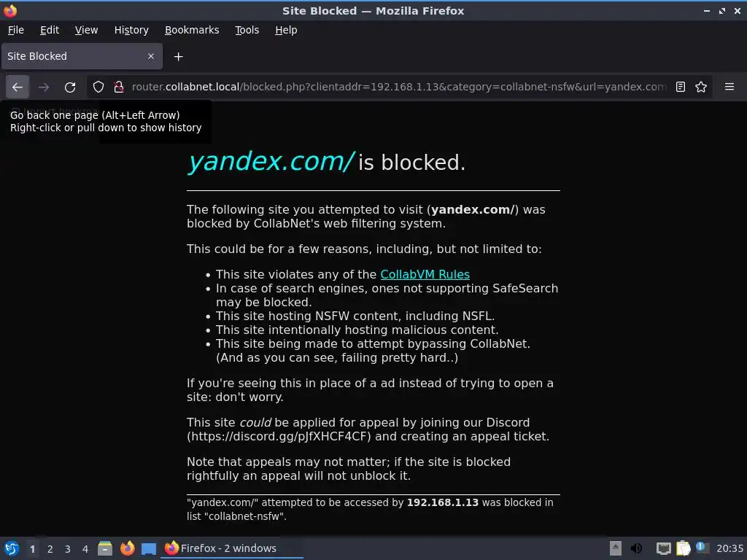
Task: Minimize the Firefox window
Action: tap(707, 10)
